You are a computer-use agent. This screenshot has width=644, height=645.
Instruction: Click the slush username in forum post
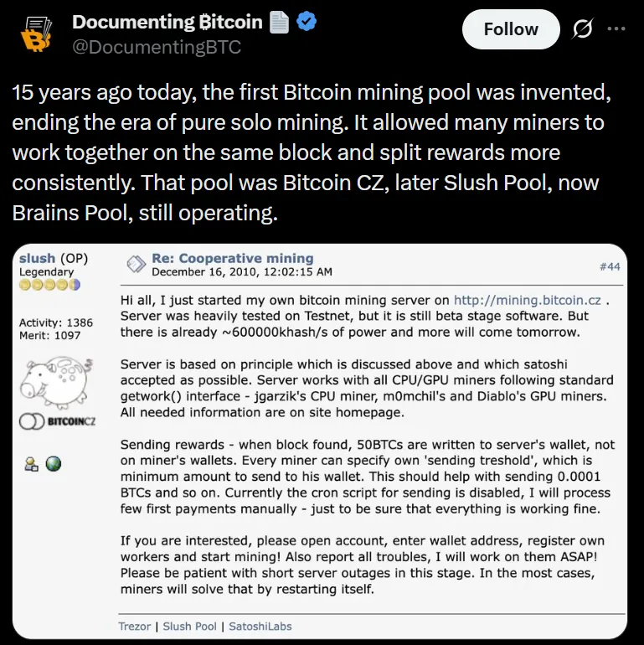37,259
